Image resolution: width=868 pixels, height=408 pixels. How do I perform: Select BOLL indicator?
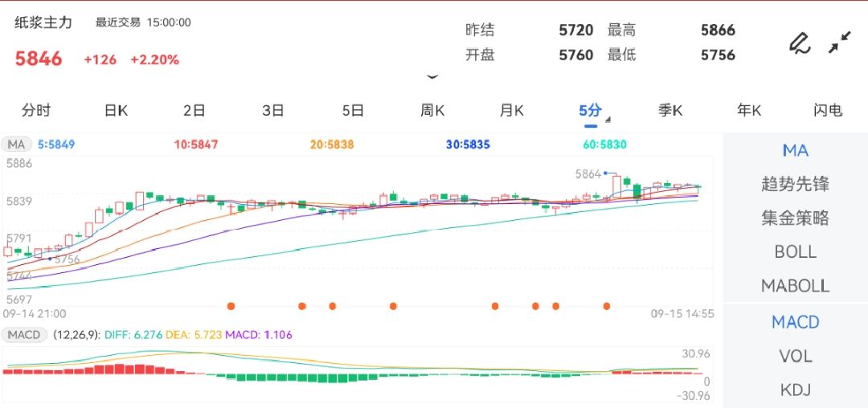(x=796, y=252)
